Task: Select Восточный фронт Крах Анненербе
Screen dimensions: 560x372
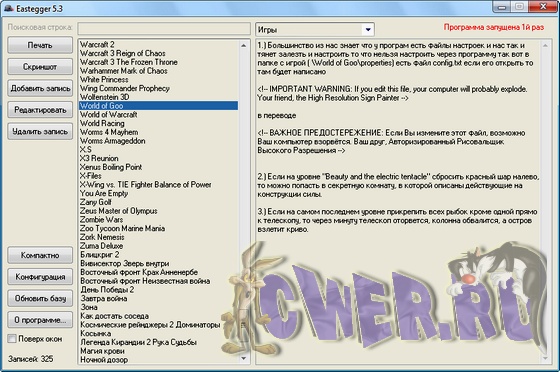Action: tap(158, 272)
